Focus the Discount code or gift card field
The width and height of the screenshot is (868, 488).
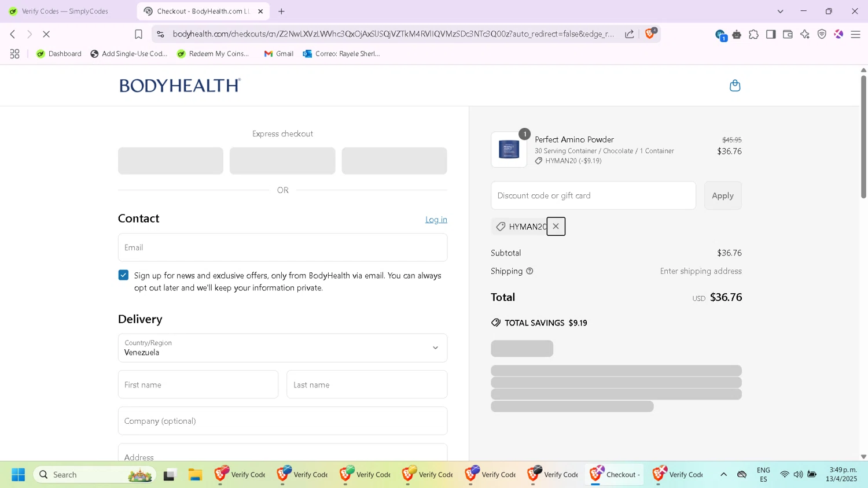(593, 195)
